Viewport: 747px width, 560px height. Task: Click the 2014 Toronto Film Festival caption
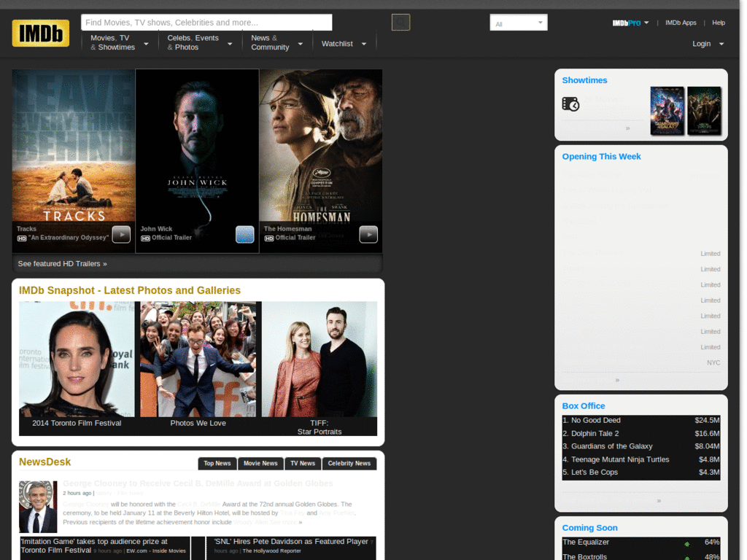[77, 423]
